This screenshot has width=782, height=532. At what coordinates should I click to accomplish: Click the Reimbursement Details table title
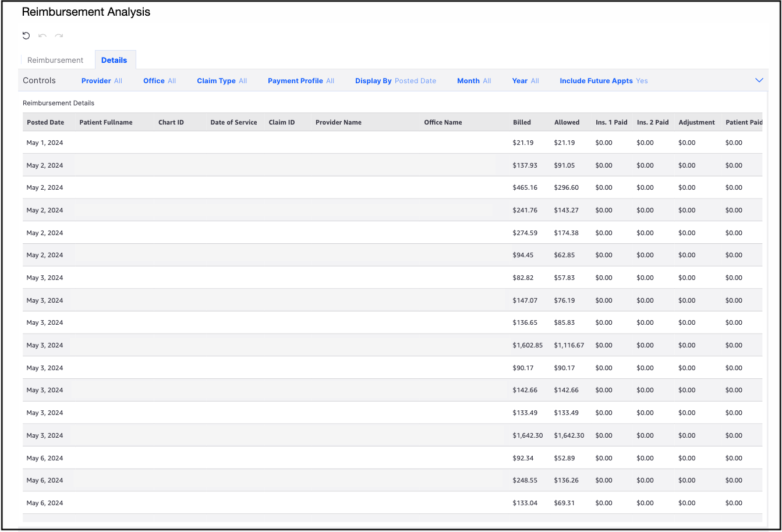point(58,103)
